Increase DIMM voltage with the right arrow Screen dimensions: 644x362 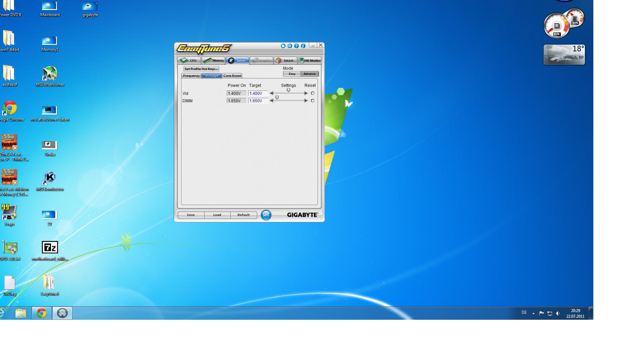(306, 101)
